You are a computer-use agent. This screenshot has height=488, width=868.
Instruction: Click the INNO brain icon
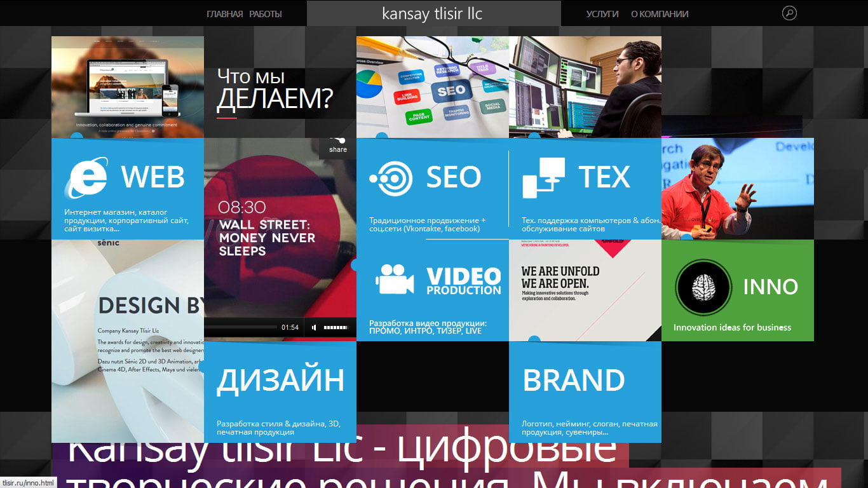point(703,287)
